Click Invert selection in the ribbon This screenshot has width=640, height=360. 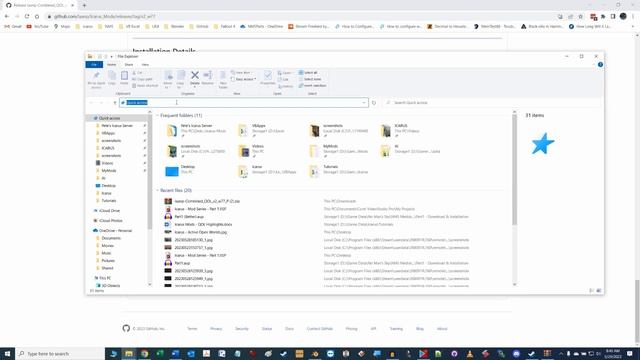coord(313,86)
